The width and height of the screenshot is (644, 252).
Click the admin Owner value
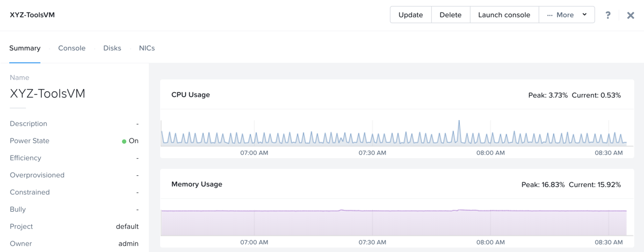tap(128, 244)
